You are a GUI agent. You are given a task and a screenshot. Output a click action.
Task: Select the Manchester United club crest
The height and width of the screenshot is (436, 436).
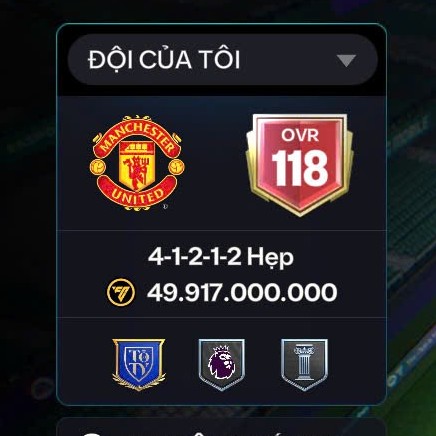[137, 163]
